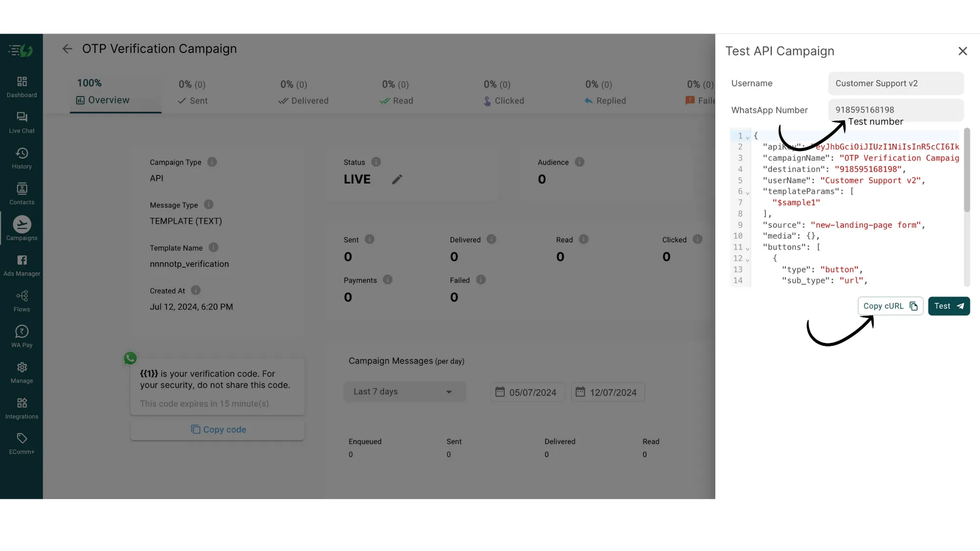Collapse the templateParams array fold arrow
This screenshot has width=980, height=551.
pyautogui.click(x=748, y=192)
